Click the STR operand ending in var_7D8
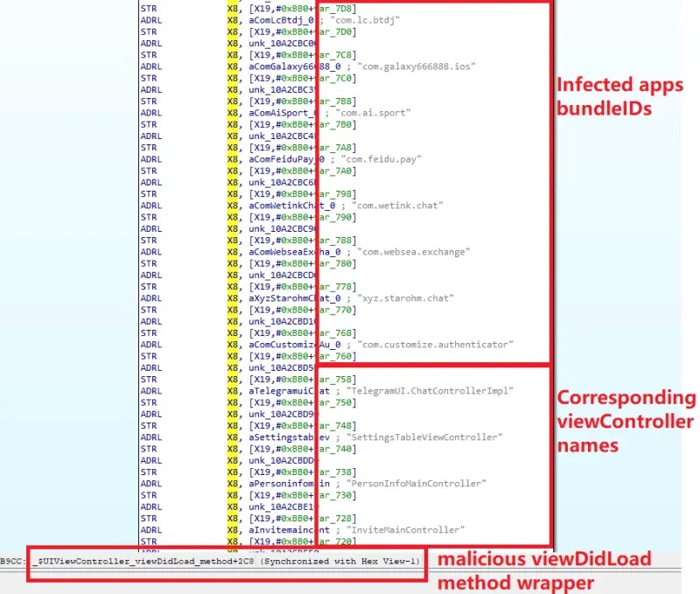Viewport: 700px width, 594px height. pyautogui.click(x=303, y=9)
